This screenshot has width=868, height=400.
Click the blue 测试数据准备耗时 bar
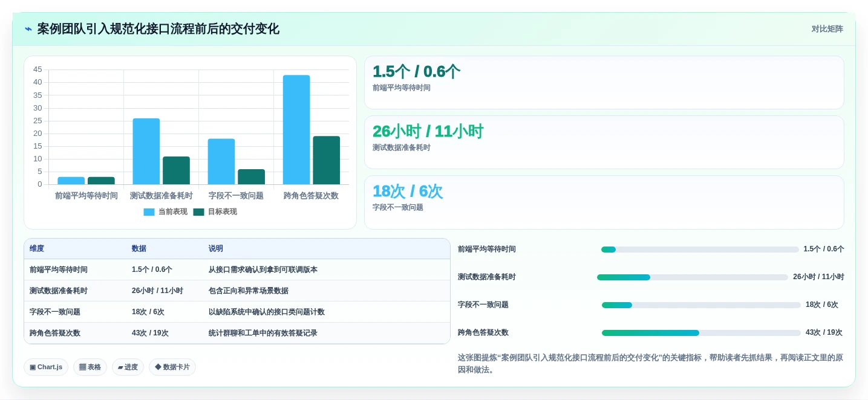146,151
